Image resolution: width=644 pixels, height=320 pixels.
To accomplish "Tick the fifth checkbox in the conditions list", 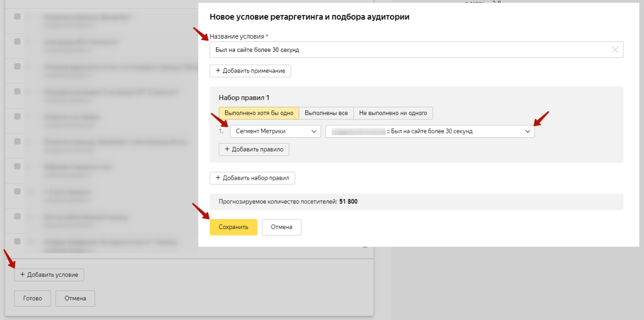I will 17,116.
